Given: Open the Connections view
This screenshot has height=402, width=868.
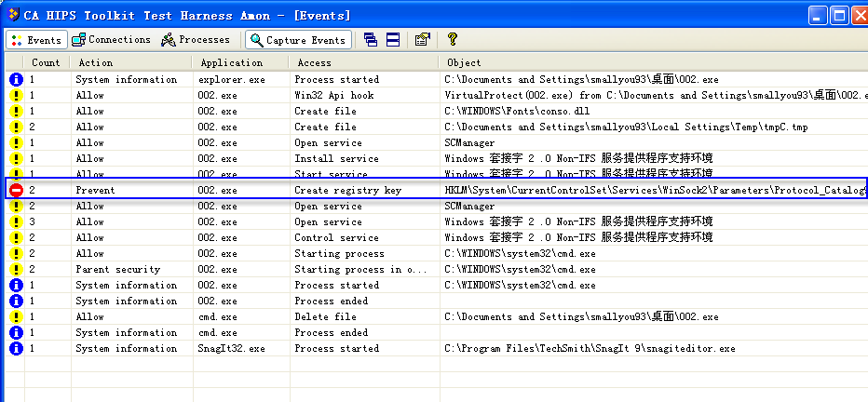Looking at the screenshot, I should (x=111, y=40).
